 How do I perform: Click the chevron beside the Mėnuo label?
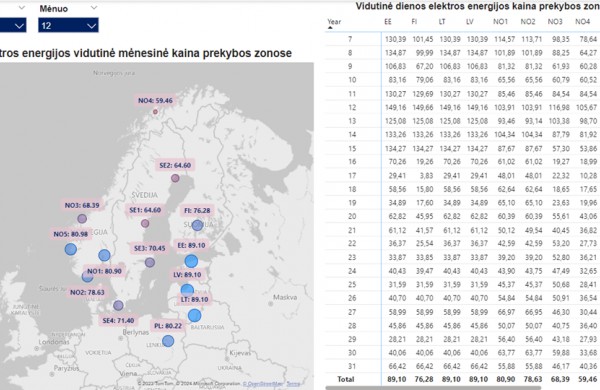click(x=94, y=8)
